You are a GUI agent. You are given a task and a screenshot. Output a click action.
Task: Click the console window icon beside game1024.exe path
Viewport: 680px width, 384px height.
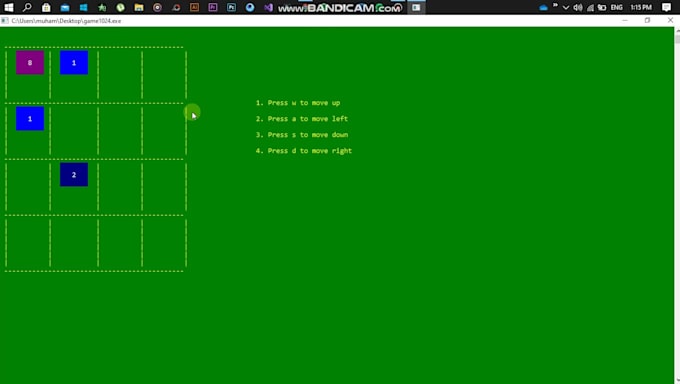coord(5,20)
